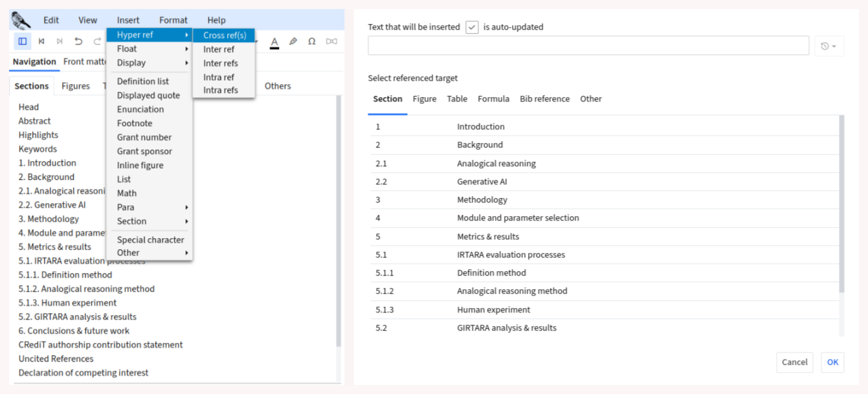Click the inserted text input field

588,46
